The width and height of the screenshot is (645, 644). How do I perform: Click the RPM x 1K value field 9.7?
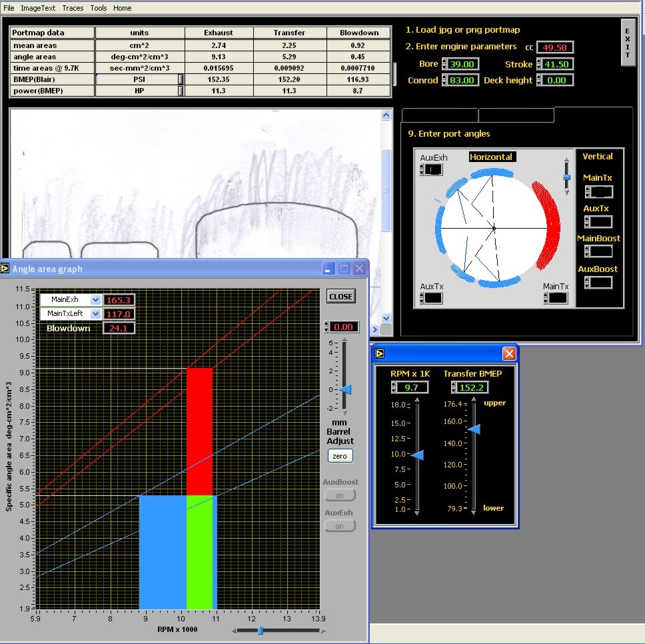[412, 387]
